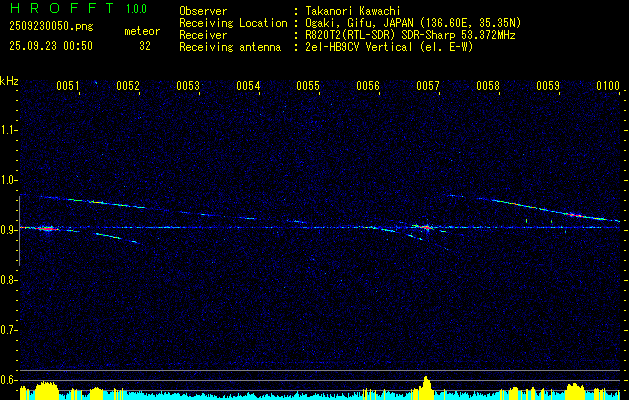Click the red spot on sloped trace near 0059

574,215
